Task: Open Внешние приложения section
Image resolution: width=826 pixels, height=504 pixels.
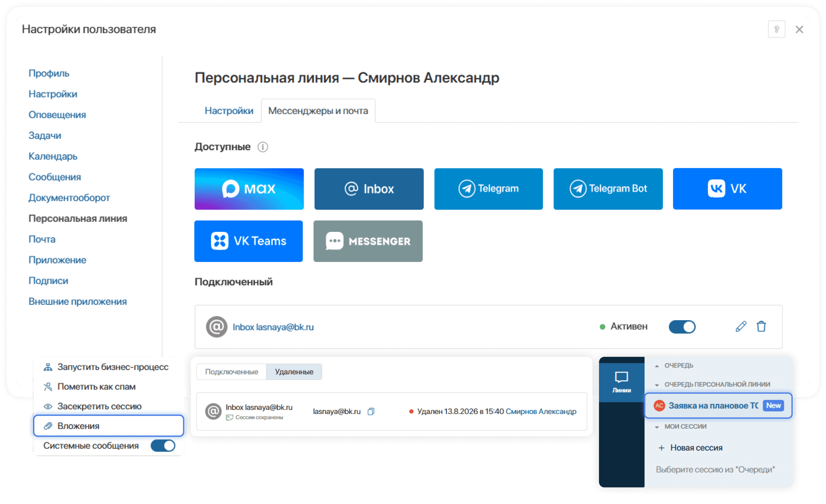Action: [x=77, y=301]
